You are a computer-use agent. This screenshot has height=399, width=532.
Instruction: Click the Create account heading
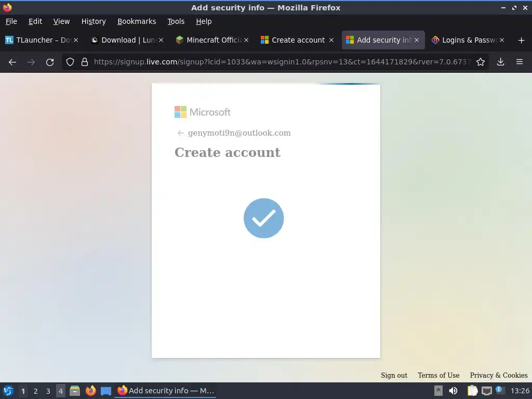228,152
